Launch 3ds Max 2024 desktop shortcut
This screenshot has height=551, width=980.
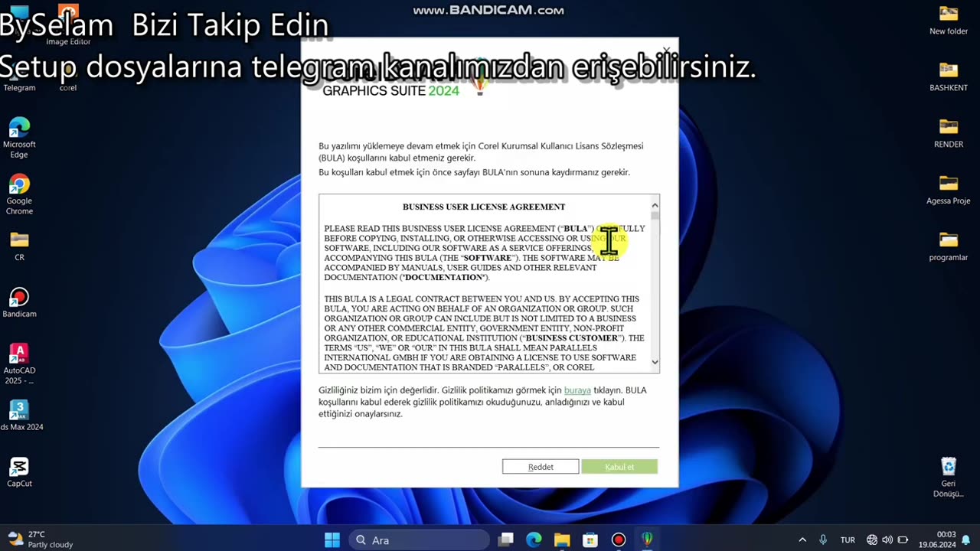click(x=19, y=416)
